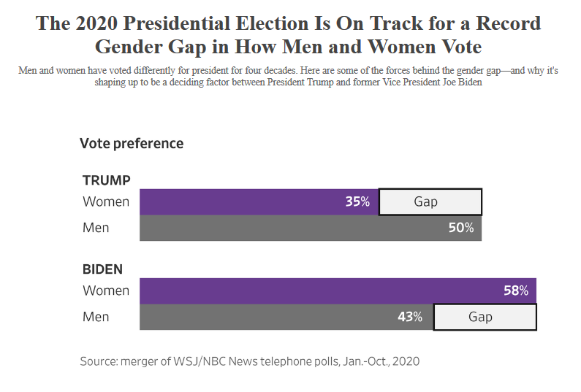Image resolution: width=581 pixels, height=392 pixels.
Task: Select the Men label under TRUMP
Action: pos(96,228)
